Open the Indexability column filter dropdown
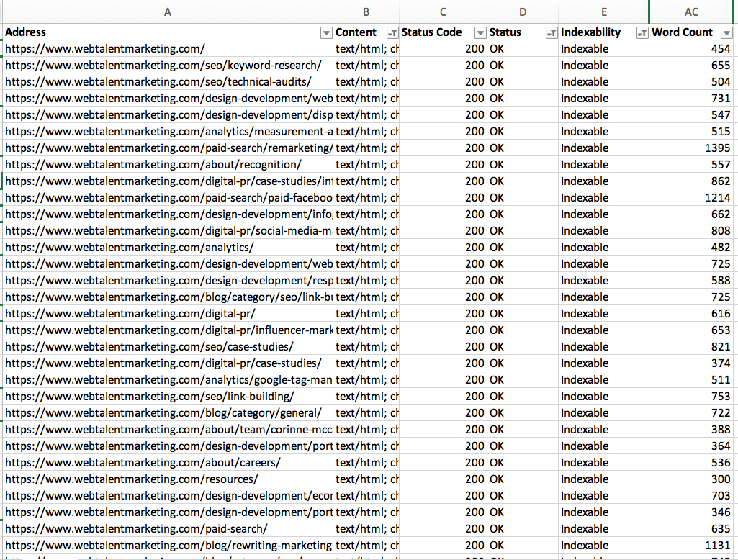Image resolution: width=738 pixels, height=560 pixels. (x=642, y=32)
